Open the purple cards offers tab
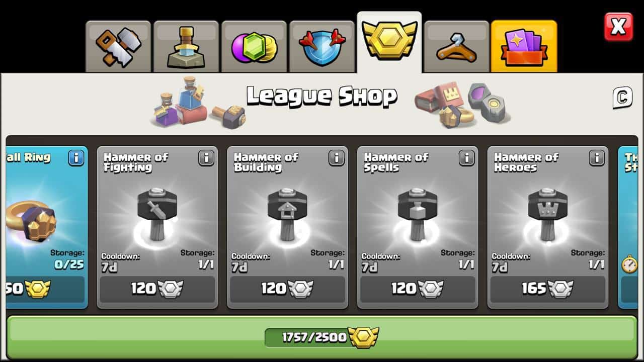Viewport: 644px width, 362px height. click(524, 47)
